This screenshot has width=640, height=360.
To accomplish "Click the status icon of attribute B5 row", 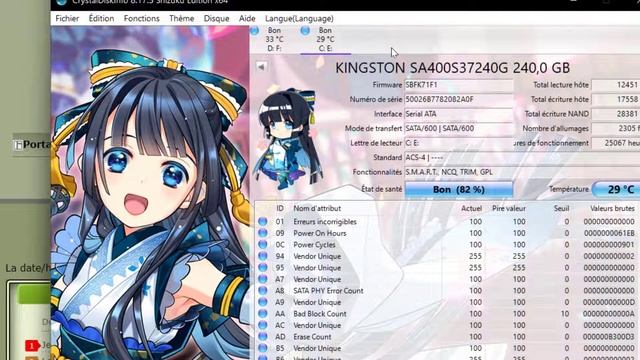I will tap(263, 348).
